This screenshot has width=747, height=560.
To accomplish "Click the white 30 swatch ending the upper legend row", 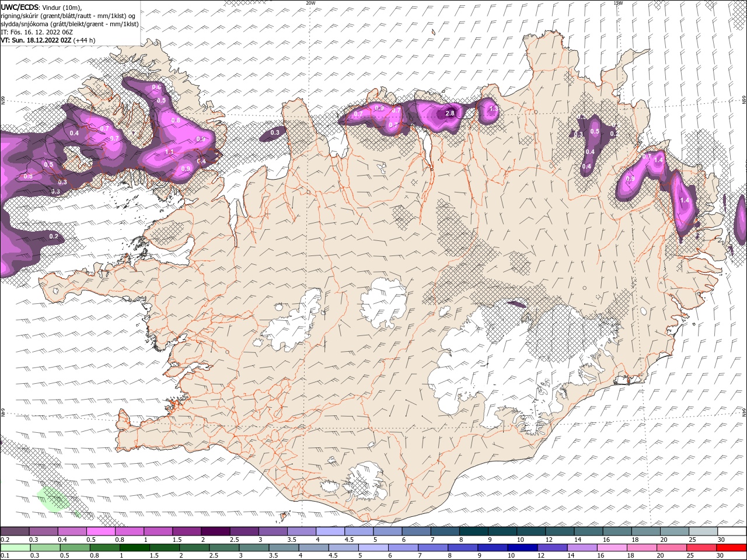I will 732,531.
